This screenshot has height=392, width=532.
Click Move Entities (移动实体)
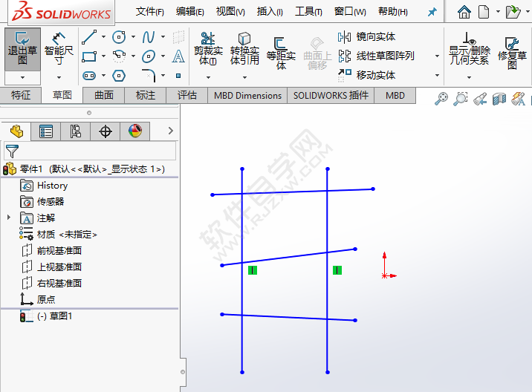click(x=367, y=75)
